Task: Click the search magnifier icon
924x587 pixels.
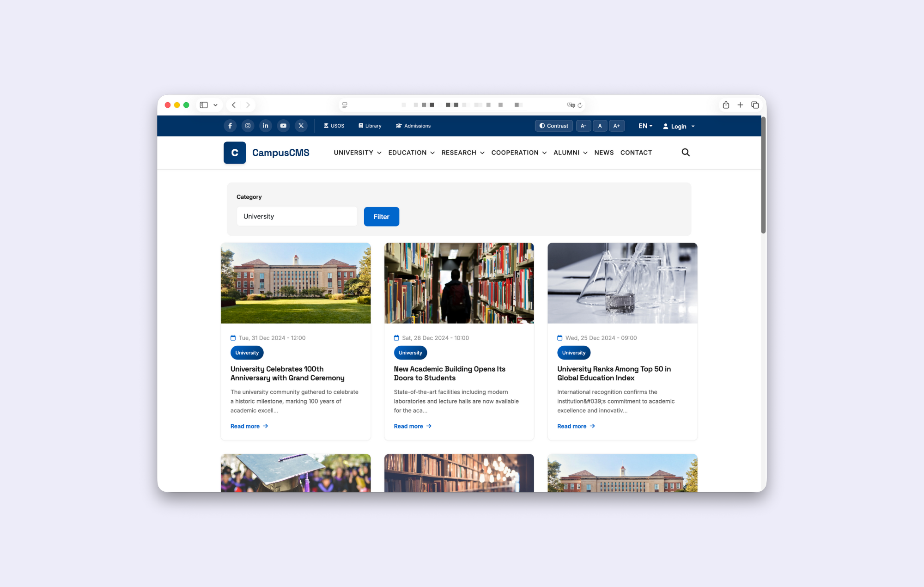Action: 686,152
